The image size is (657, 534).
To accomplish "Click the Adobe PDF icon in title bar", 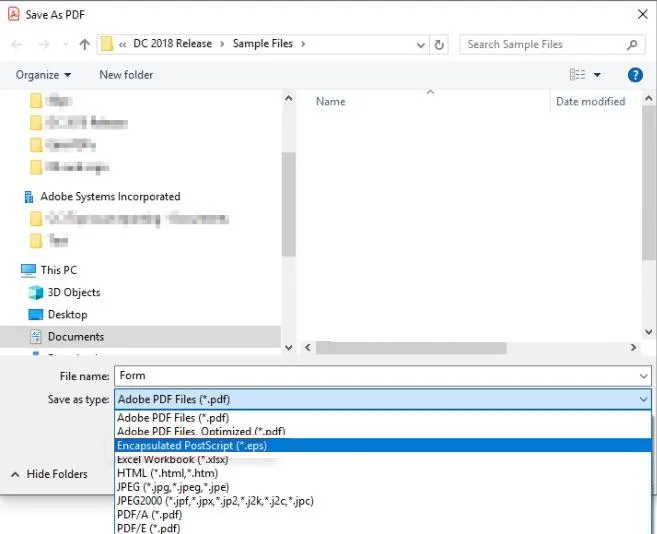I will 14,14.
